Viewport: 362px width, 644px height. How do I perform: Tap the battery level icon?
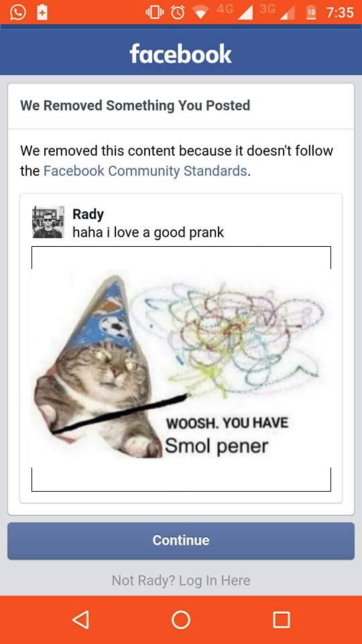312,13
